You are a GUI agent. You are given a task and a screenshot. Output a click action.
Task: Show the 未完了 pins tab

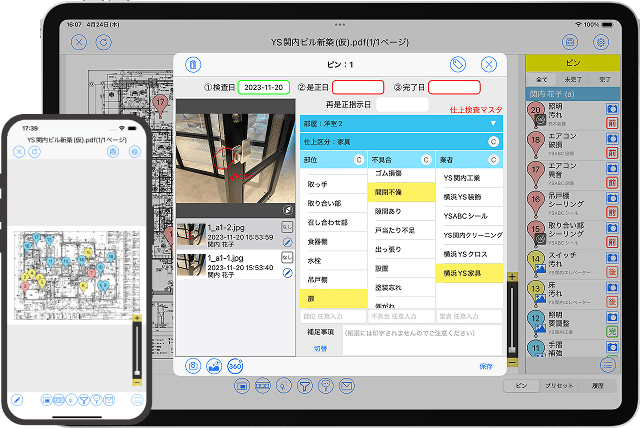point(573,77)
